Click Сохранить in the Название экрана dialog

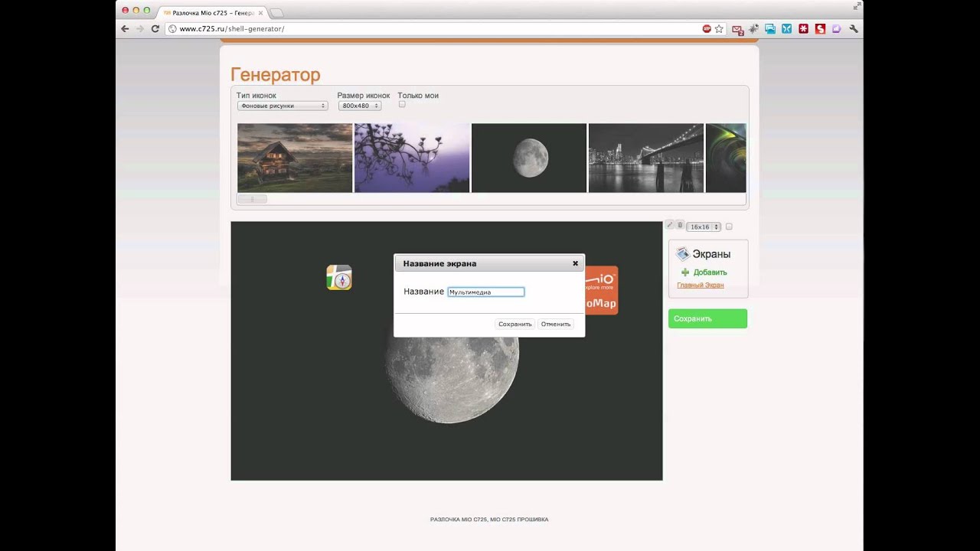click(514, 324)
